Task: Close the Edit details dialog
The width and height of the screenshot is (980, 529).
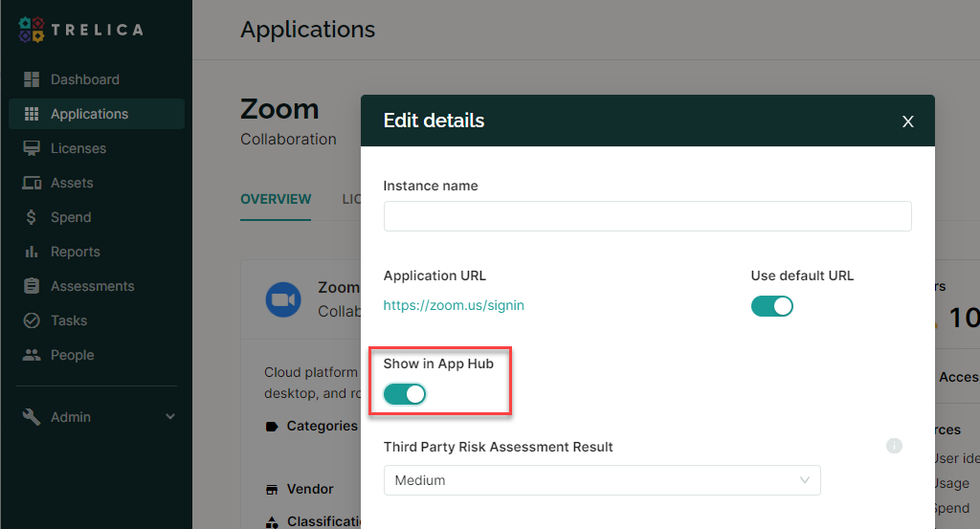Action: [907, 121]
